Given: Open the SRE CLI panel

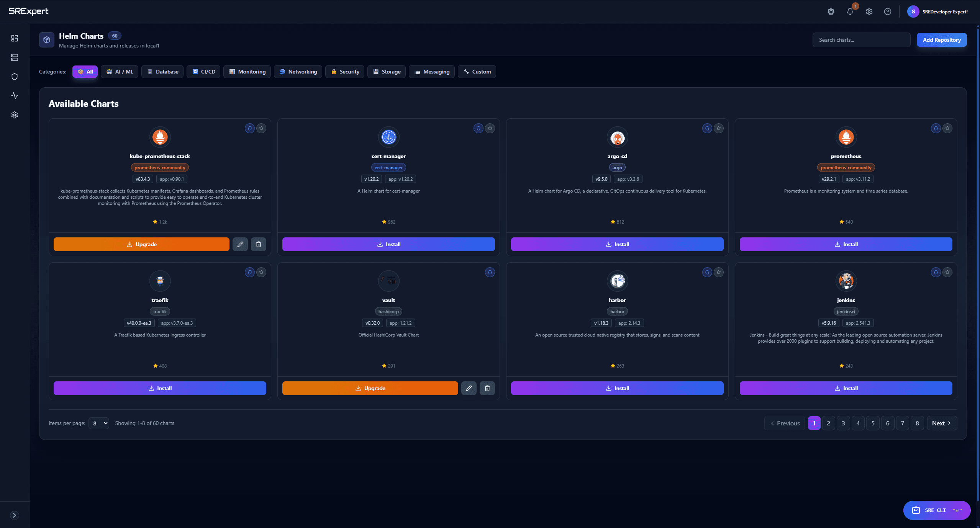Looking at the screenshot, I should click(936, 510).
